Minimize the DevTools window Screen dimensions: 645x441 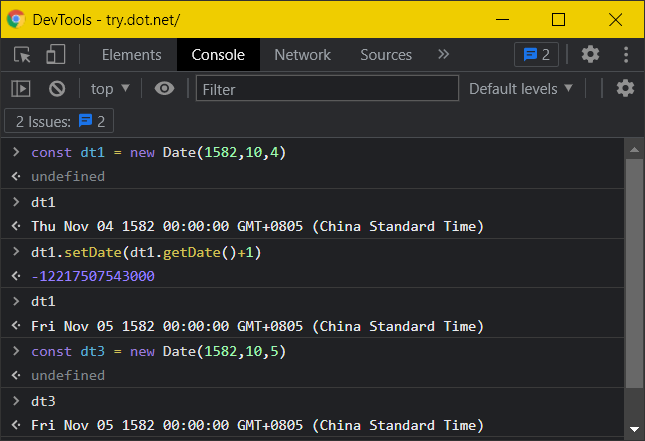coord(502,19)
